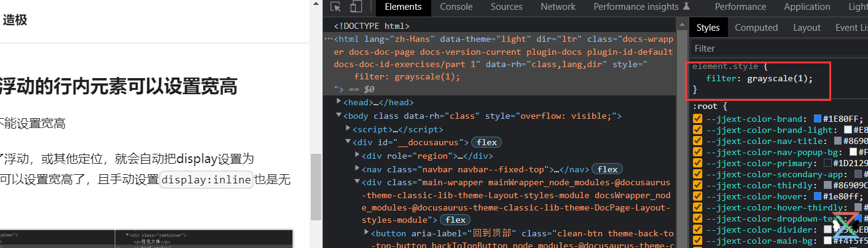Collapse the main-wrapper div node
Screen dimensions: 868x248
[x=358, y=182]
